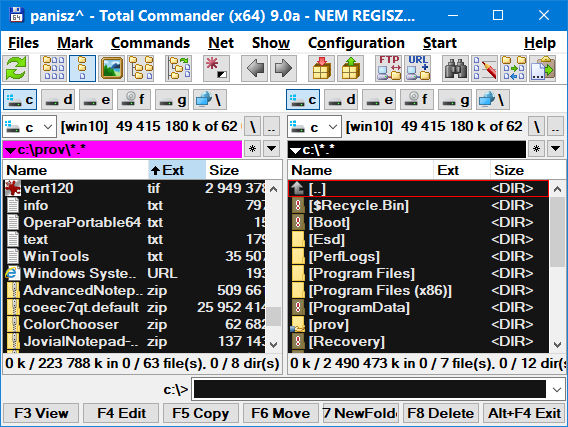Image resolution: width=568 pixels, height=427 pixels.
Task: Switch to brief file names view icon
Action: (54, 68)
